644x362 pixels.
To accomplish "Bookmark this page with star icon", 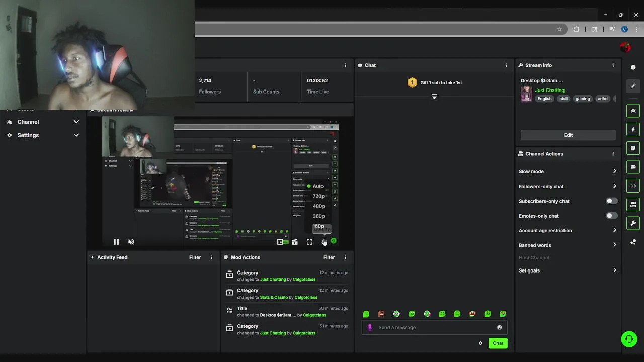I will [559, 29].
